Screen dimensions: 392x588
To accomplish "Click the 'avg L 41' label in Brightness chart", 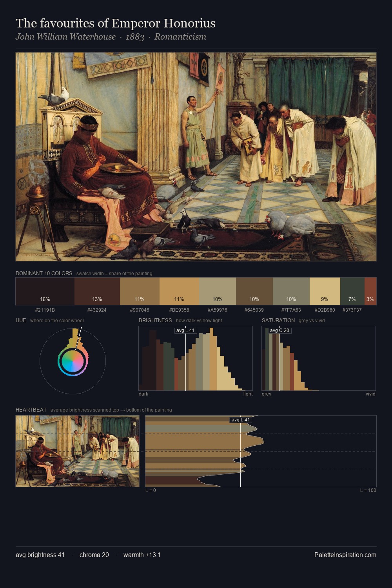I will pos(185,330).
